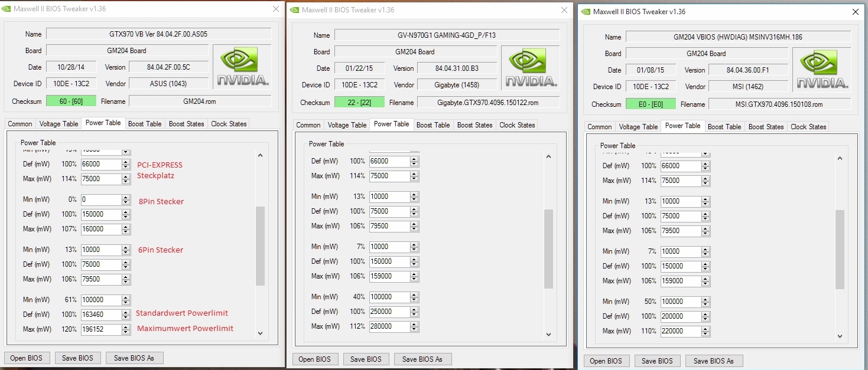Click scrollbar thumb in Gigabyte Power Table
Viewport: 868px width, 370px height.
point(548,248)
